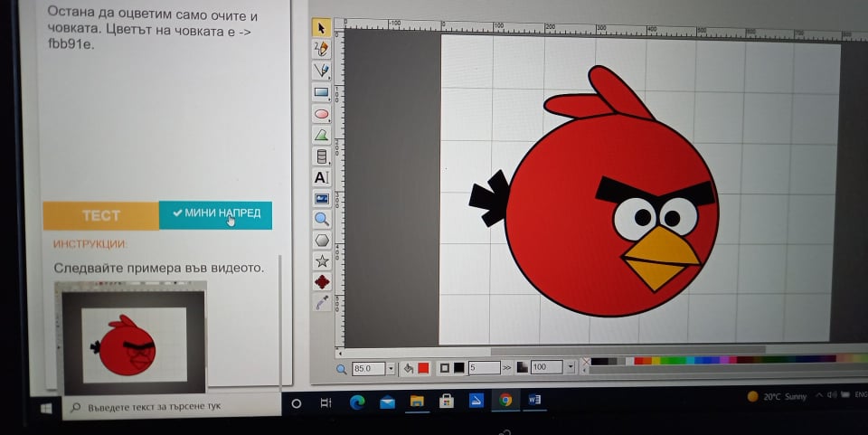
Task: Activate the Text tool
Action: (x=321, y=177)
